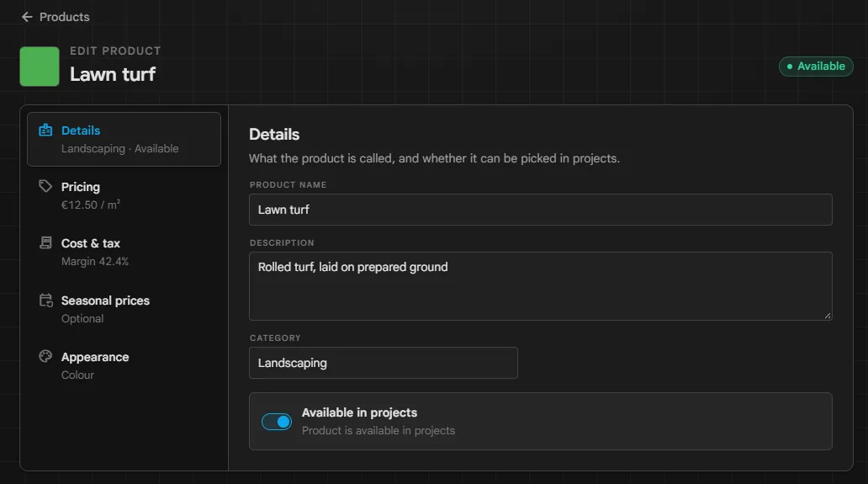The height and width of the screenshot is (484, 868).
Task: Open the Seasonal prices tab
Action: point(124,309)
